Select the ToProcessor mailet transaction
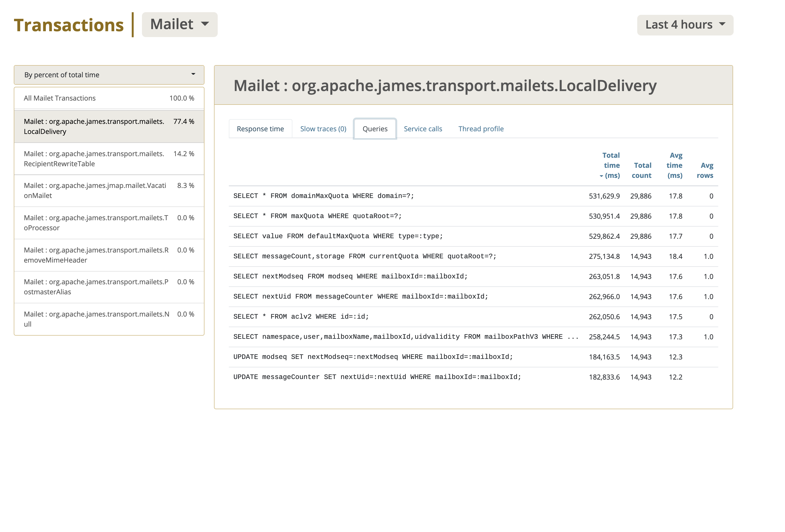 coord(109,223)
